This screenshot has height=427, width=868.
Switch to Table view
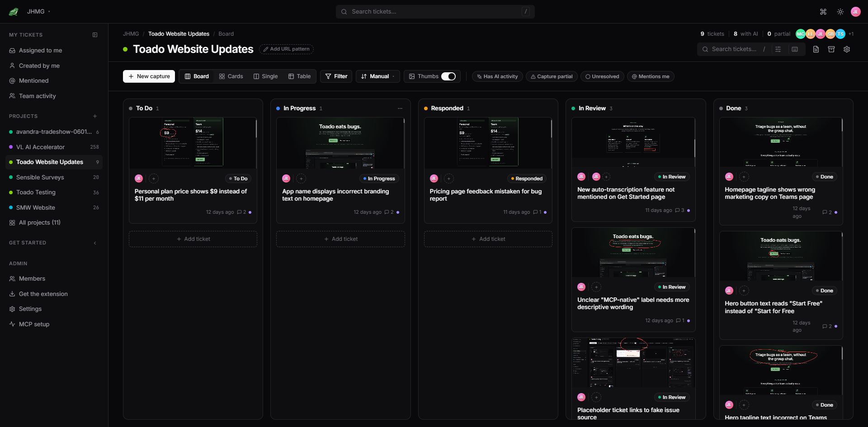click(300, 76)
